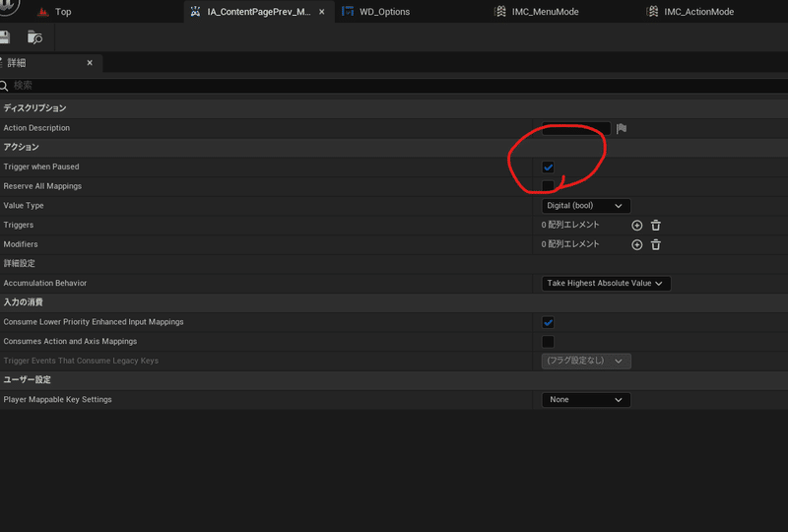The height and width of the screenshot is (532, 788).
Task: Click the Unreal Engine logo icon
Action: tap(9, 6)
